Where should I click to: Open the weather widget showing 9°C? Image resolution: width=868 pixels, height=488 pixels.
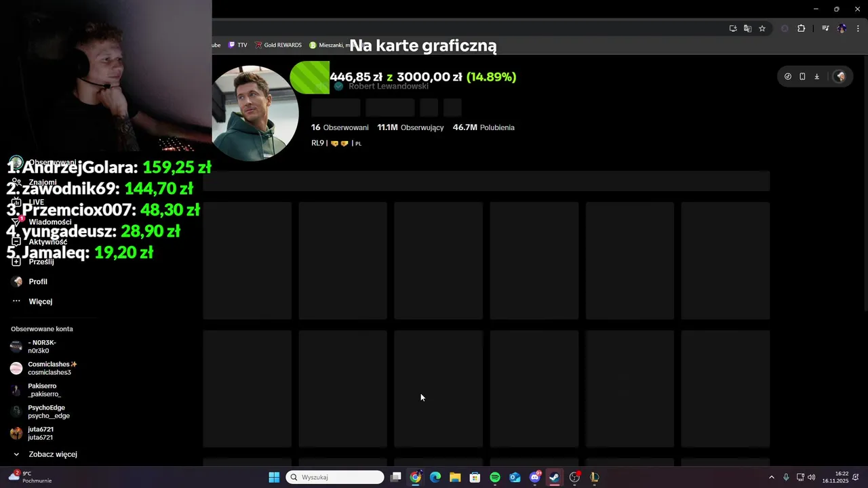pyautogui.click(x=30, y=477)
